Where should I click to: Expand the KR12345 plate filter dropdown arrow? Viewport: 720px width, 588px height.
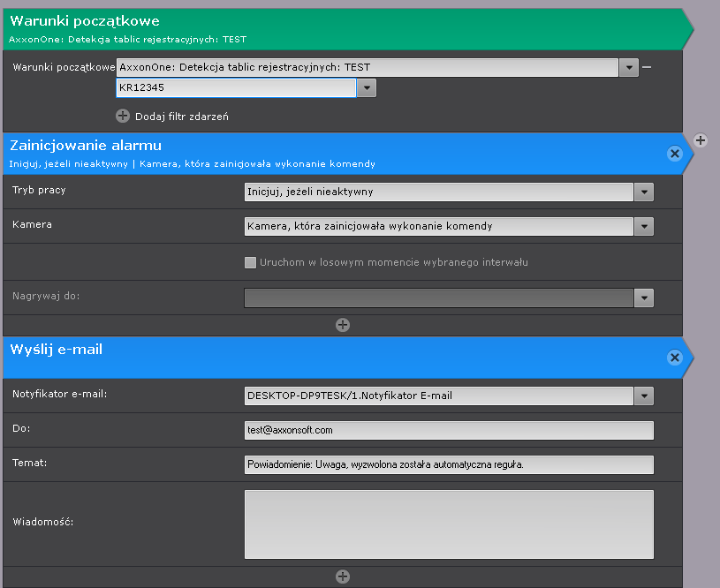tap(368, 87)
